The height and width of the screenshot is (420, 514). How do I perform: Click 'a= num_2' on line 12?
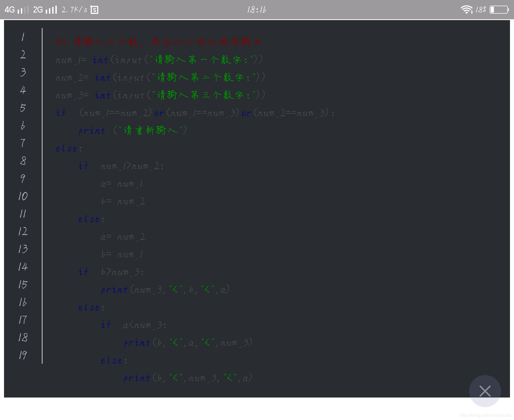pos(123,237)
